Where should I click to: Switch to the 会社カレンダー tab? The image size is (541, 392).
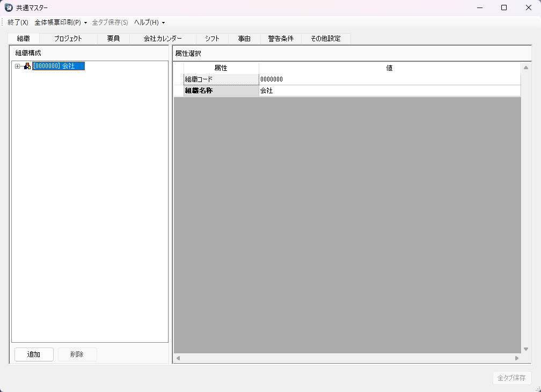[x=163, y=39]
